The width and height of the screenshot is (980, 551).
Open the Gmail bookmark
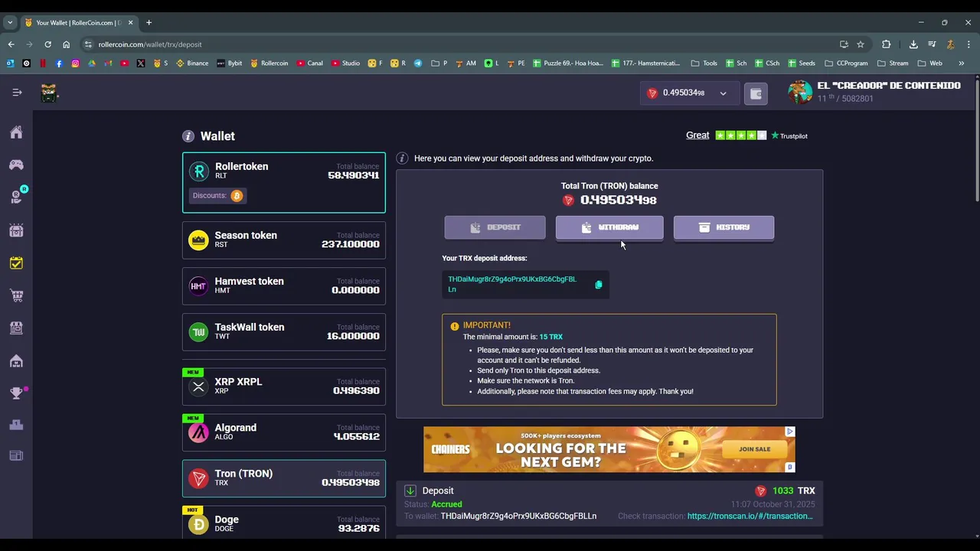point(108,64)
